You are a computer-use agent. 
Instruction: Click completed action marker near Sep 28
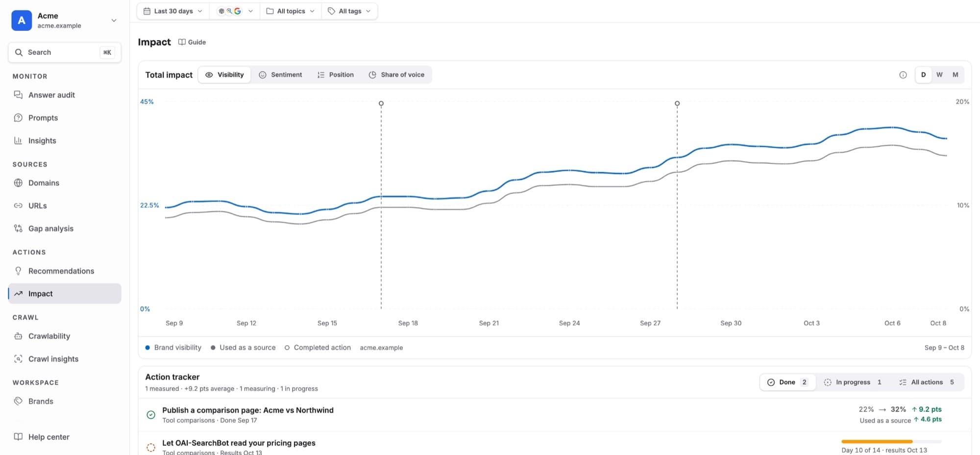click(677, 103)
